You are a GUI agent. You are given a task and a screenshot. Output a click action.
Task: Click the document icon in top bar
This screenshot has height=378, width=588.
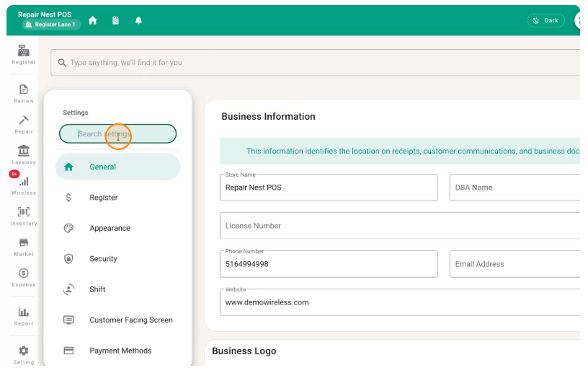115,21
